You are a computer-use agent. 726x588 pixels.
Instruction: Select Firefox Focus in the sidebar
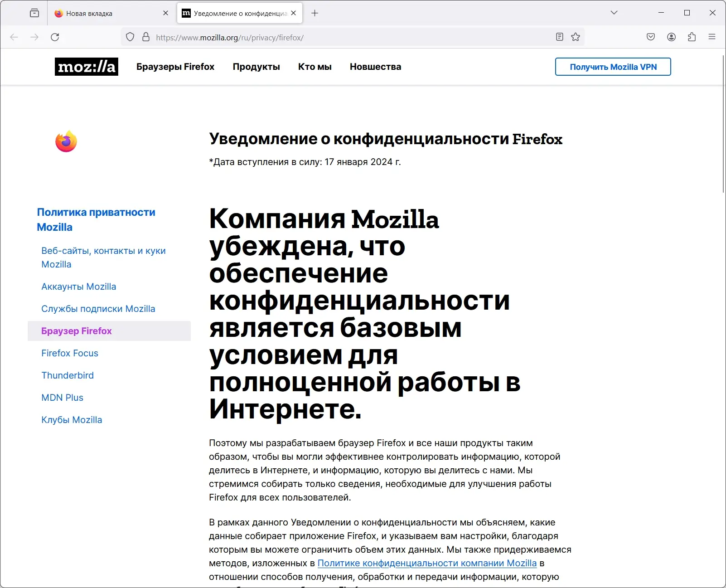(x=70, y=353)
